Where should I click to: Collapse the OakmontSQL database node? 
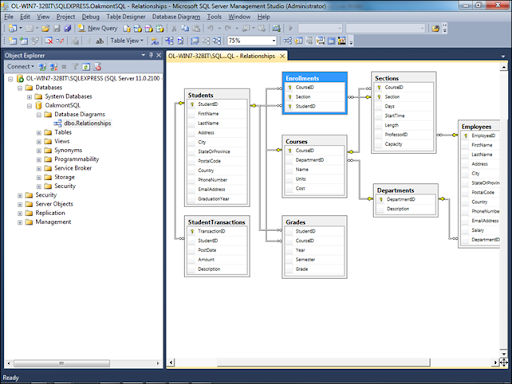pos(29,106)
